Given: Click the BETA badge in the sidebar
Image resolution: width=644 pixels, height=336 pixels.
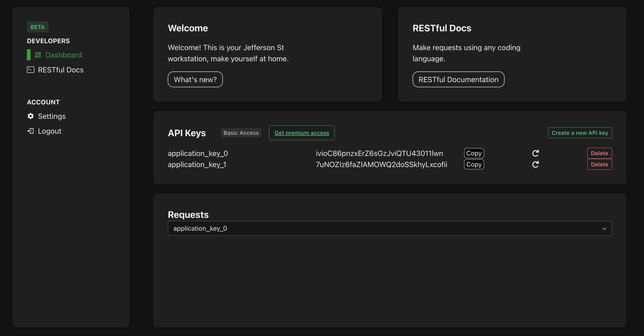Looking at the screenshot, I should pos(37,27).
